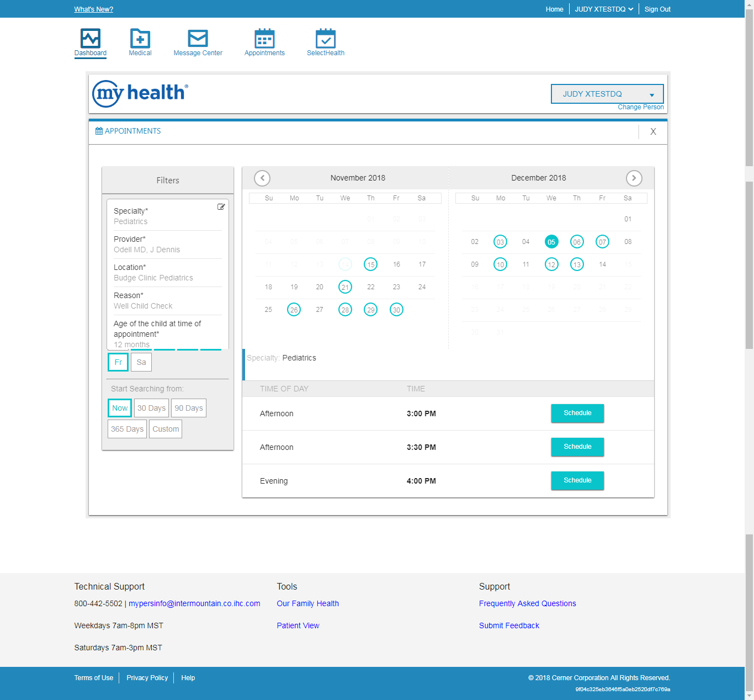Screen dimensions: 754x700
Task: Open Frequently Asked Questions link
Action: coord(527,603)
